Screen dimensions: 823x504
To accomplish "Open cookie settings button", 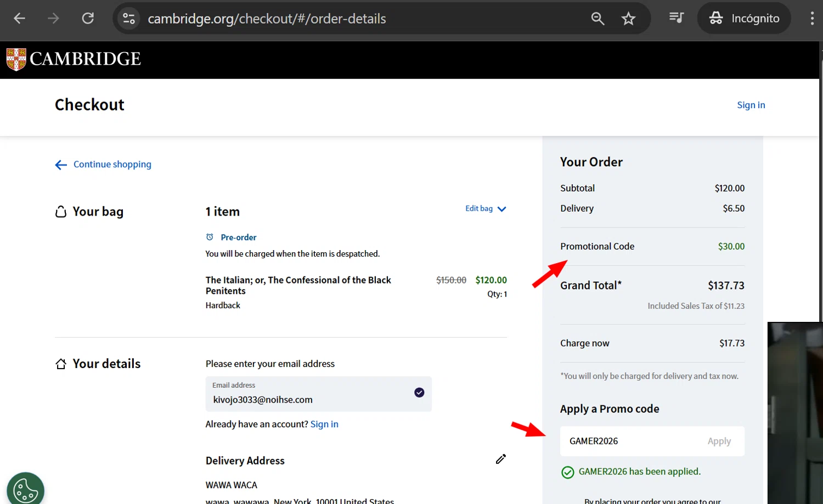I will pos(25,490).
